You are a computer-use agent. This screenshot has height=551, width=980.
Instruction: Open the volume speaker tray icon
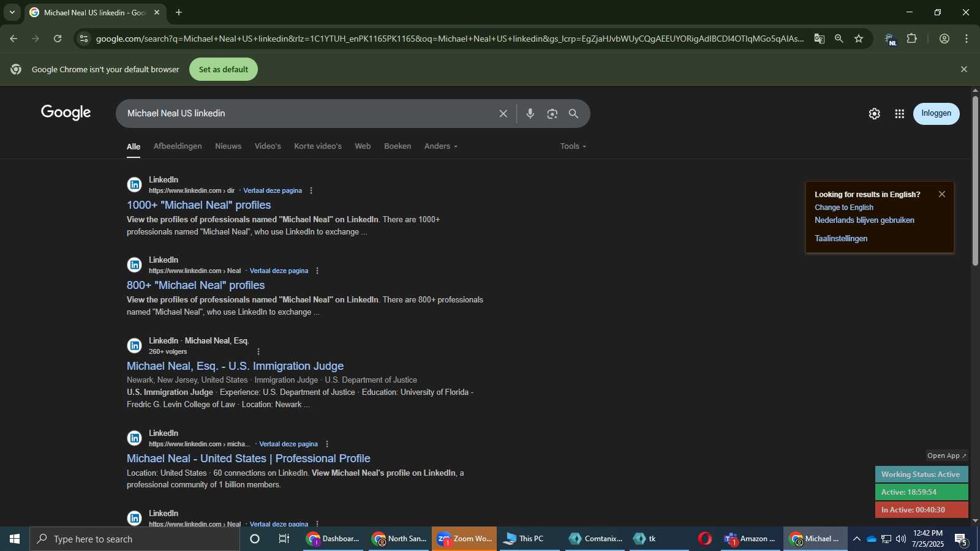point(900,539)
